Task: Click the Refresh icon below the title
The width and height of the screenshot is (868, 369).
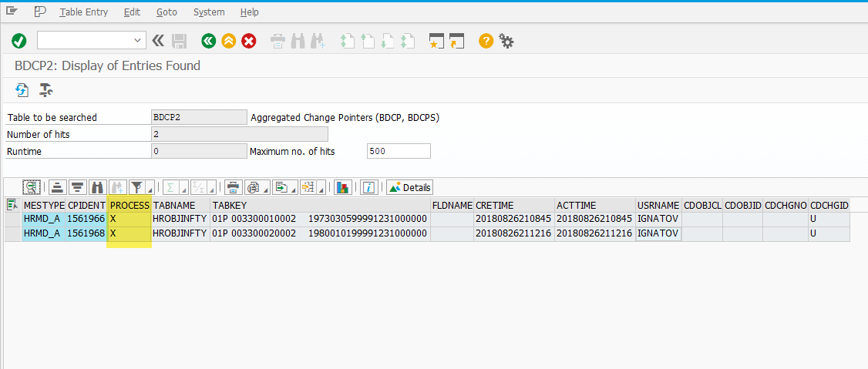Action: 22,89
